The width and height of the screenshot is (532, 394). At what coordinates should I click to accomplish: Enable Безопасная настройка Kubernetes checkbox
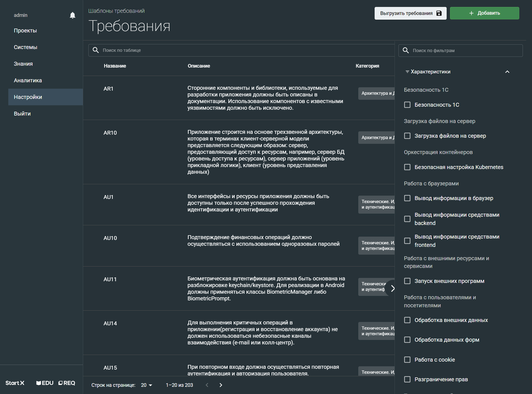click(407, 167)
